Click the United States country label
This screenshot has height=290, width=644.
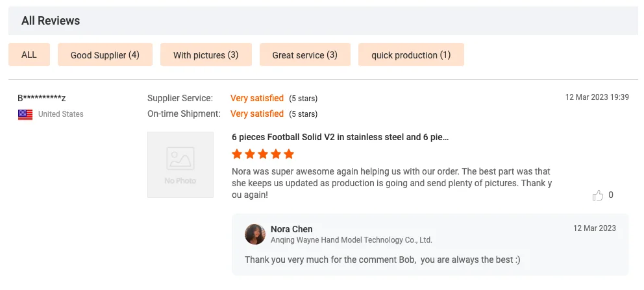point(61,114)
